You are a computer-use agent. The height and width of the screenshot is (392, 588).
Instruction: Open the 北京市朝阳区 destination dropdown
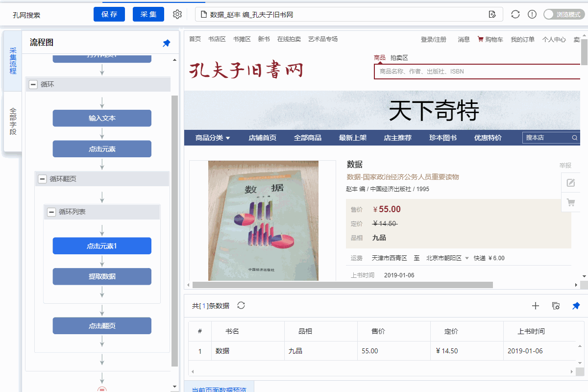click(x=447, y=258)
